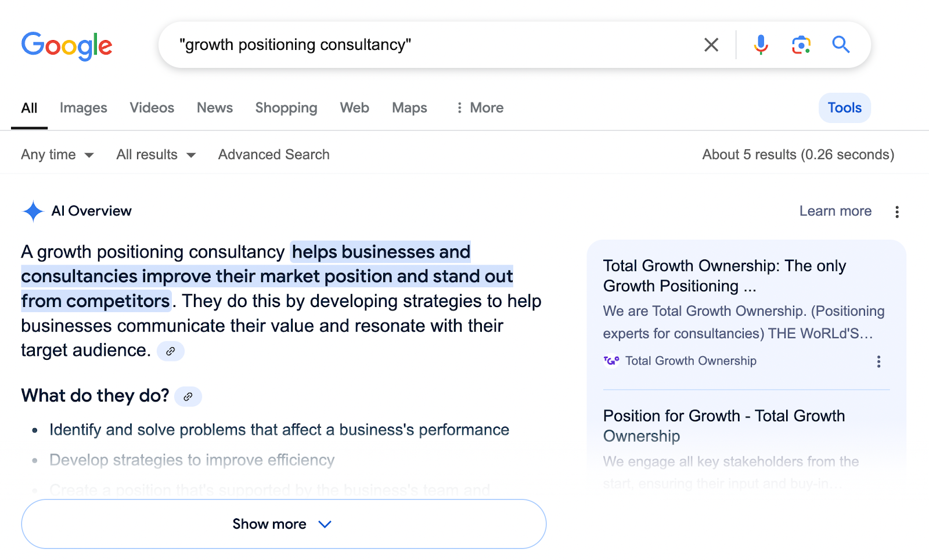Switch to the Videos tab
The image size is (929, 560).
[152, 108]
